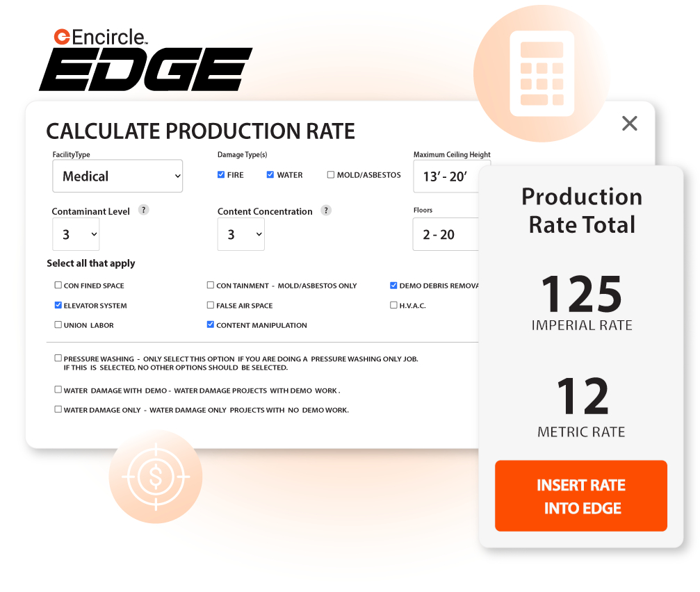The height and width of the screenshot is (592, 700).
Task: Uncheck ELEVATOR SYSTEM
Action: 58,305
